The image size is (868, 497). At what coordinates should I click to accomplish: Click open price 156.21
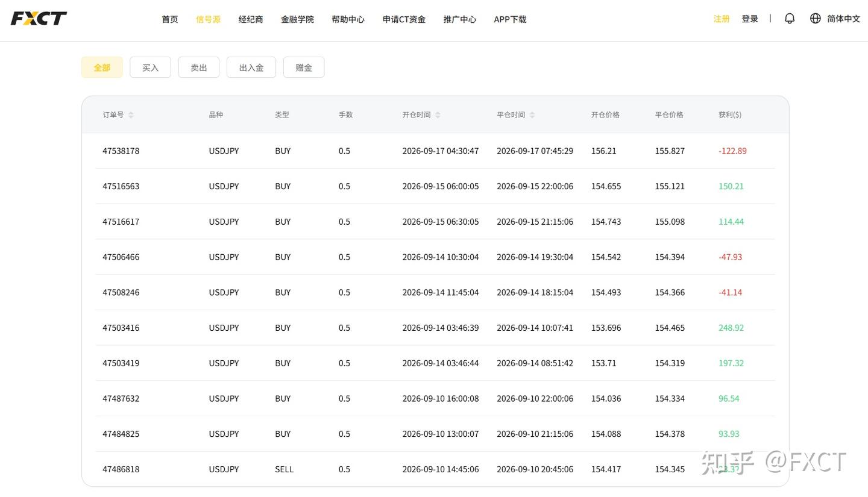(x=604, y=151)
